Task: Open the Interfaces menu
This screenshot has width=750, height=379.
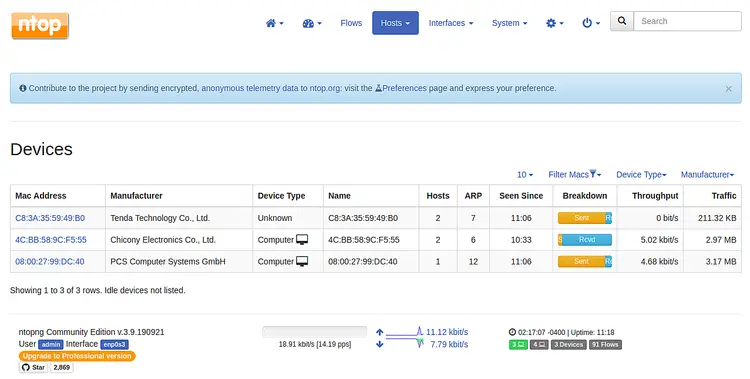Action: pos(451,23)
